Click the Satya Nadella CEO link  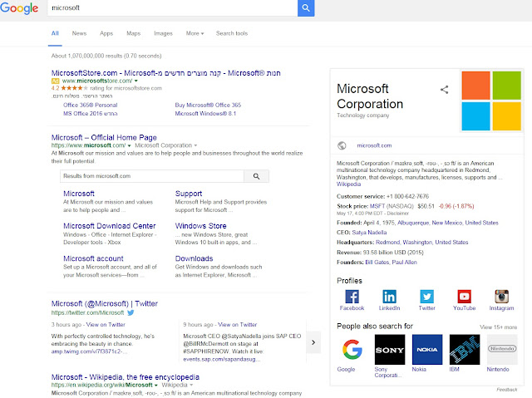369,233
